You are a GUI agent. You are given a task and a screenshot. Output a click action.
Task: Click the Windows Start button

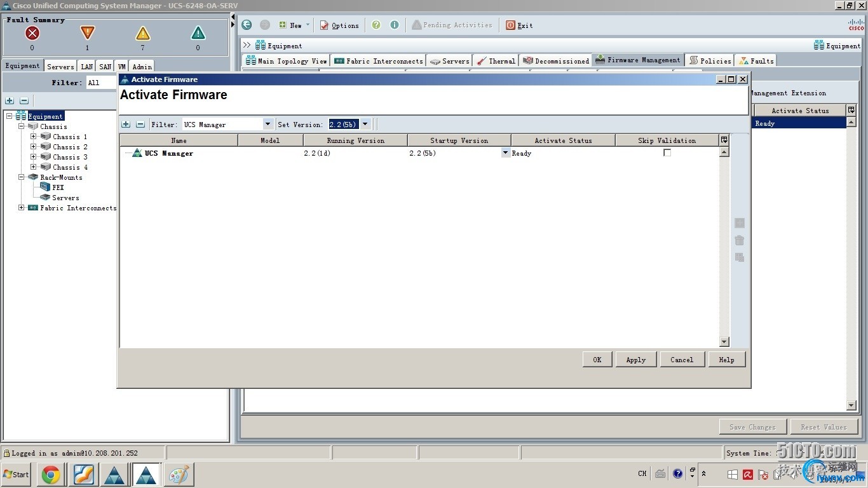[16, 475]
